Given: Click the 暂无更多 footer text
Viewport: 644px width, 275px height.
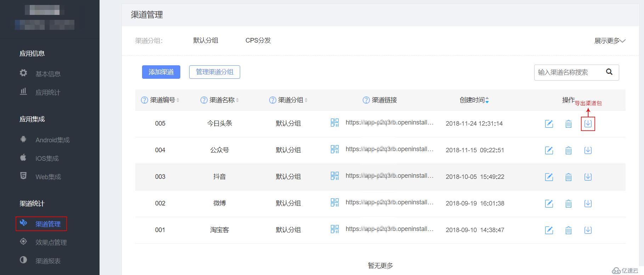Looking at the screenshot, I should point(380,265).
